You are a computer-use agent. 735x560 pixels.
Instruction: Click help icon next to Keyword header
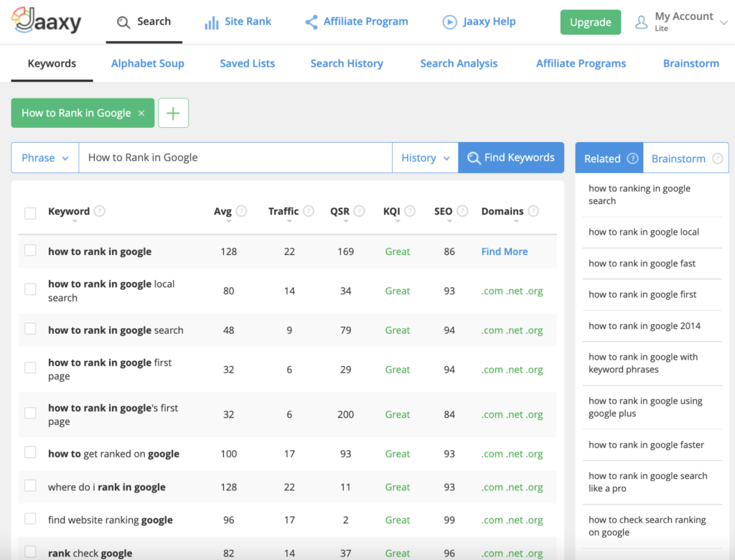click(x=99, y=211)
